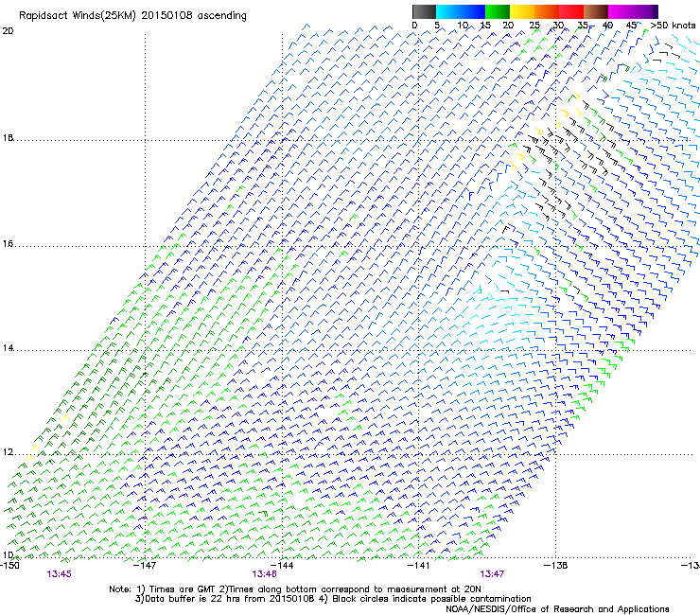
Task: Click the legend tick label '20' under colorbar
Action: [508, 26]
